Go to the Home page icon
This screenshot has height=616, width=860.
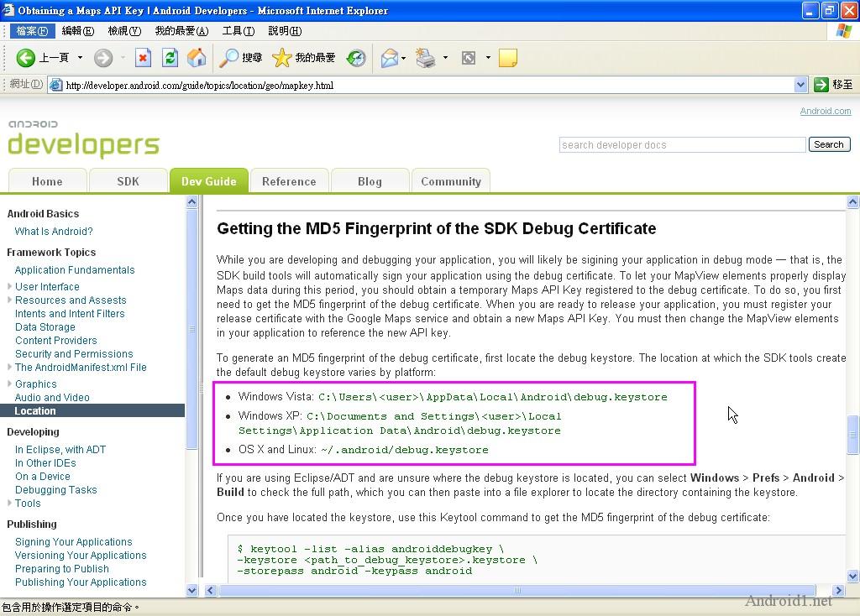[x=197, y=58]
